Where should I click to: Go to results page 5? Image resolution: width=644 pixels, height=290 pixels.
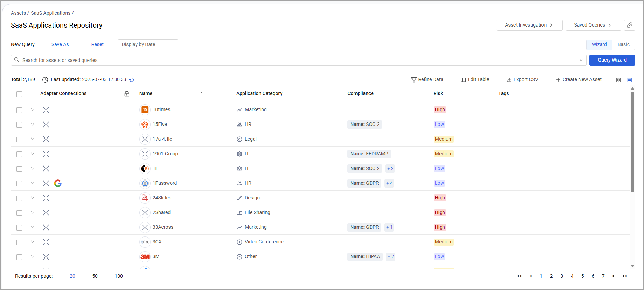(x=582, y=276)
